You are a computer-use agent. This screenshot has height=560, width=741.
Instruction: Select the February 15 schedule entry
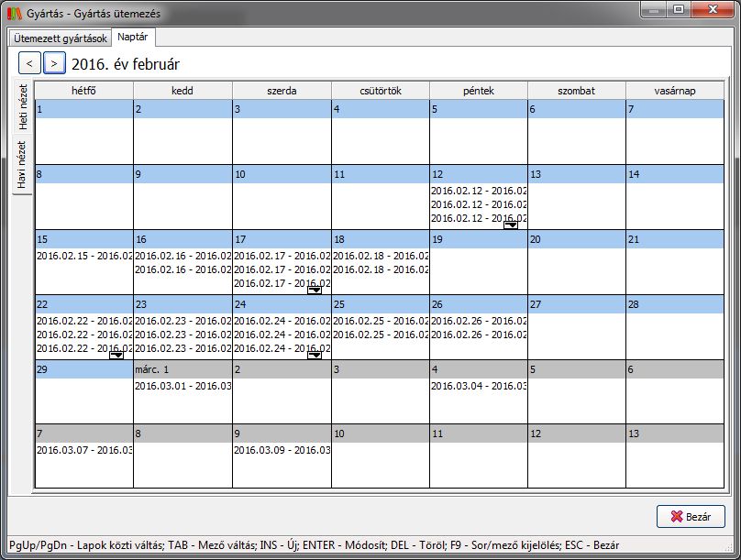click(x=84, y=256)
